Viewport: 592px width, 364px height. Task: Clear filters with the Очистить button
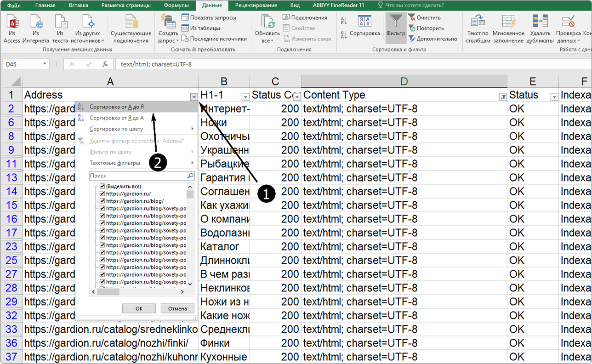(425, 17)
